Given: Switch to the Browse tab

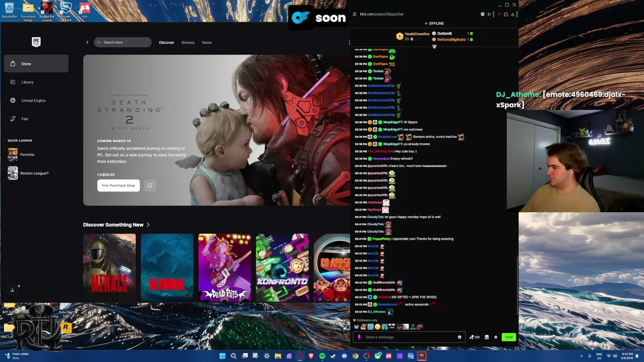Looking at the screenshot, I should pos(188,42).
